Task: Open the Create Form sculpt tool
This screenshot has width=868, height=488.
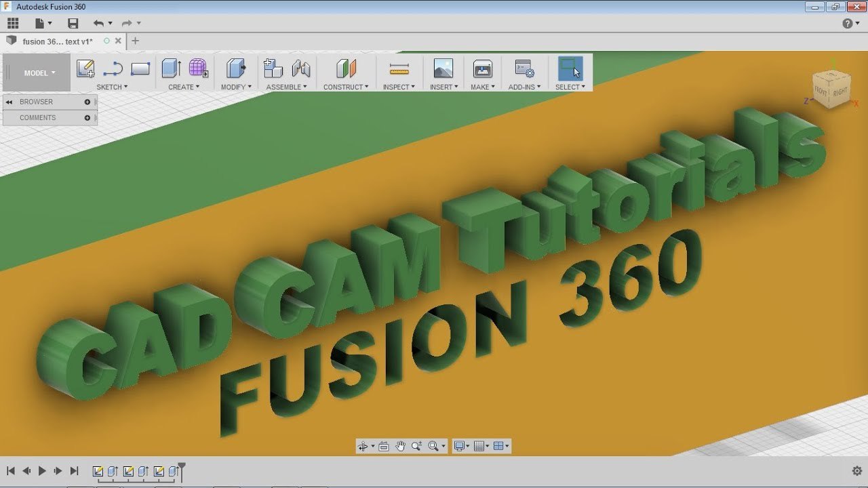Action: 199,68
